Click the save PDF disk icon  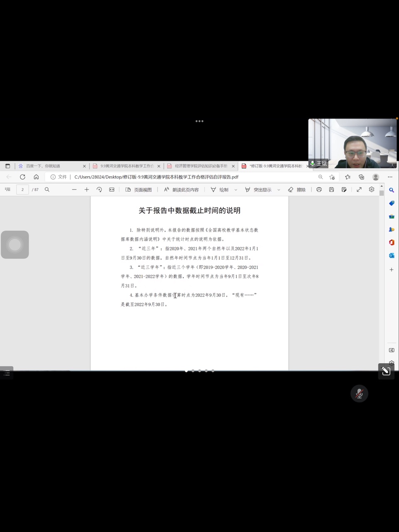click(331, 190)
